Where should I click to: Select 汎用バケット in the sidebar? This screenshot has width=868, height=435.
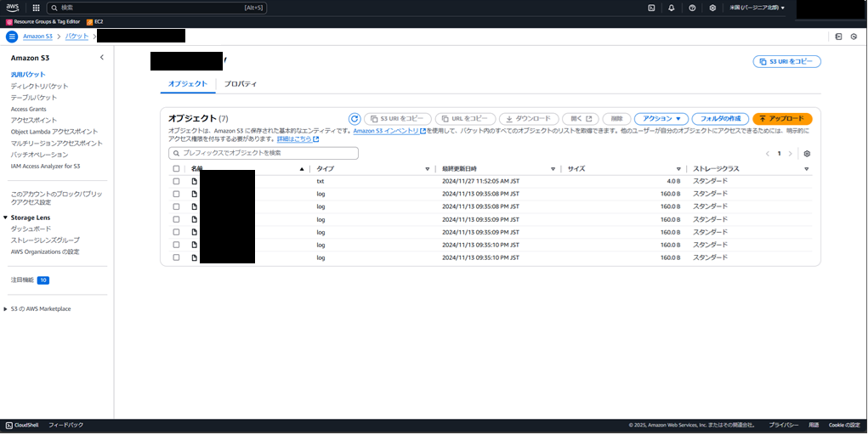click(28, 74)
